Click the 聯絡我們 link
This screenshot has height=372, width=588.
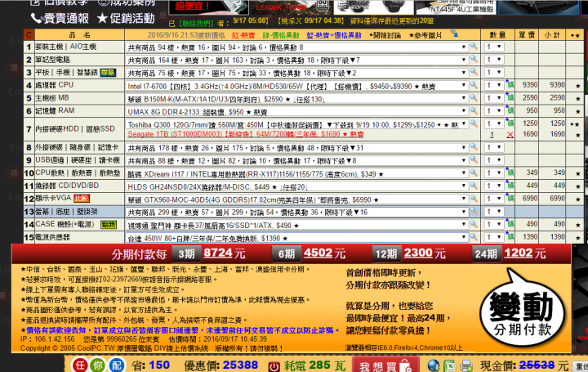point(195,24)
